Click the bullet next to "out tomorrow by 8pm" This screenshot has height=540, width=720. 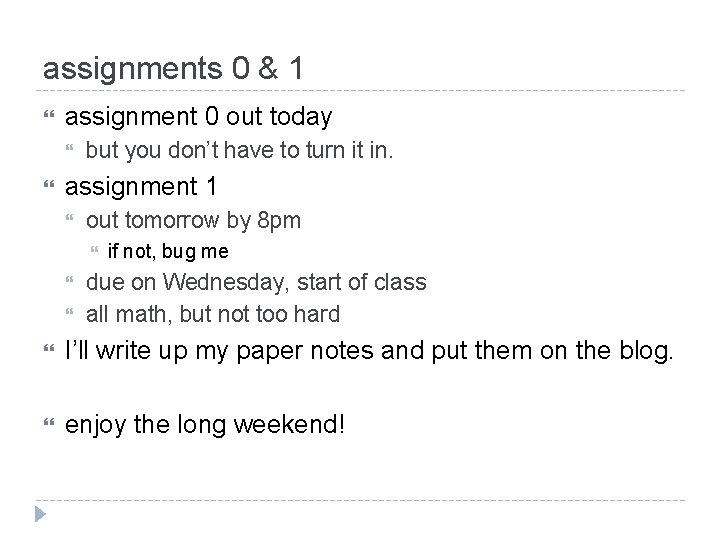[x=70, y=220]
